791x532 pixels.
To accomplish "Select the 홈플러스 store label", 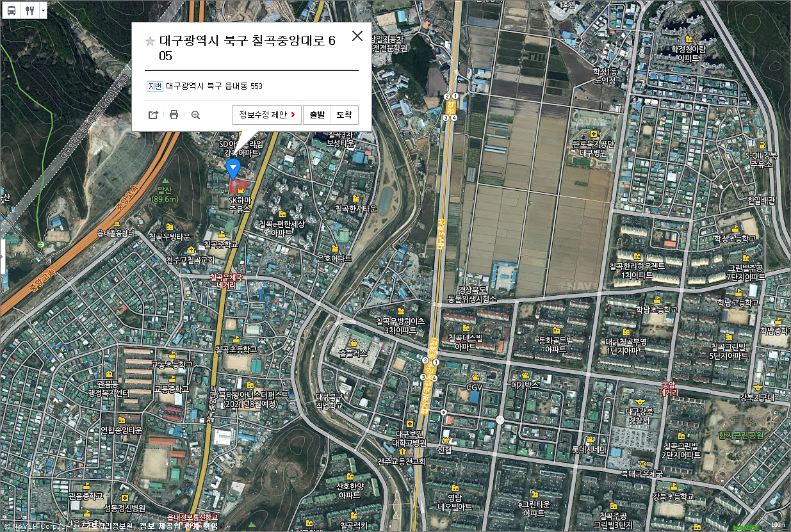I will (352, 353).
